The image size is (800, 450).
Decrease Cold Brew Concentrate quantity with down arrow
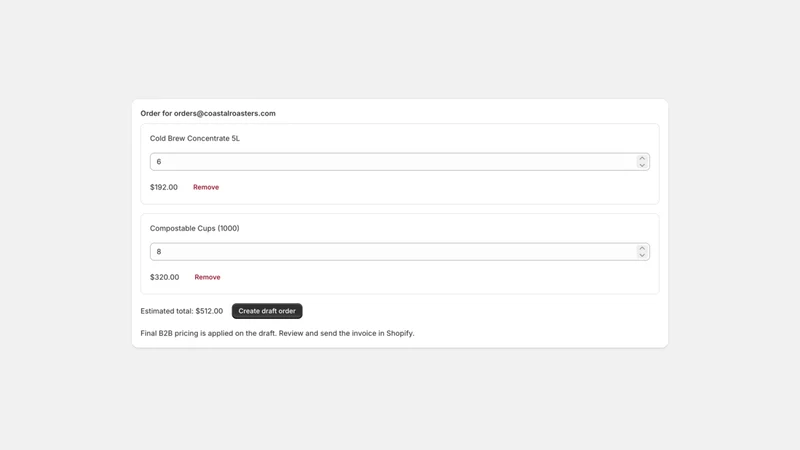(x=642, y=165)
